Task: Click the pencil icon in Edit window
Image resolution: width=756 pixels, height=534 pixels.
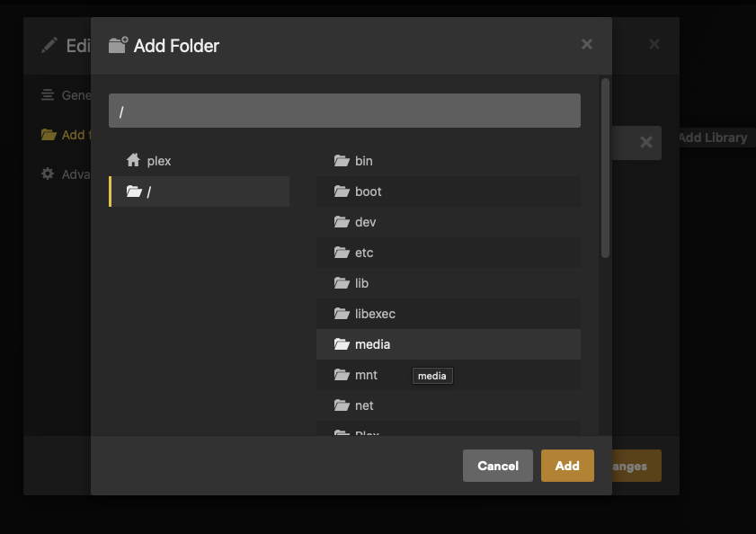Action: point(49,45)
